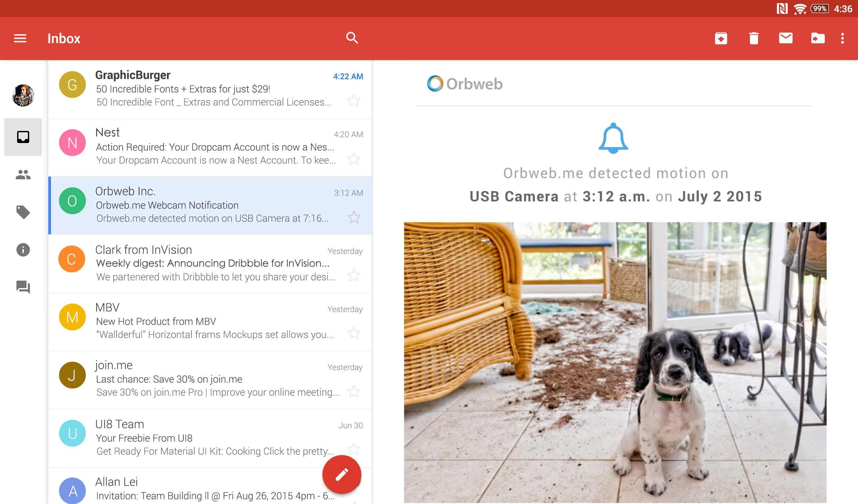Viewport: 858px width, 504px height.
Task: Star the Nest email
Action: coord(354,159)
